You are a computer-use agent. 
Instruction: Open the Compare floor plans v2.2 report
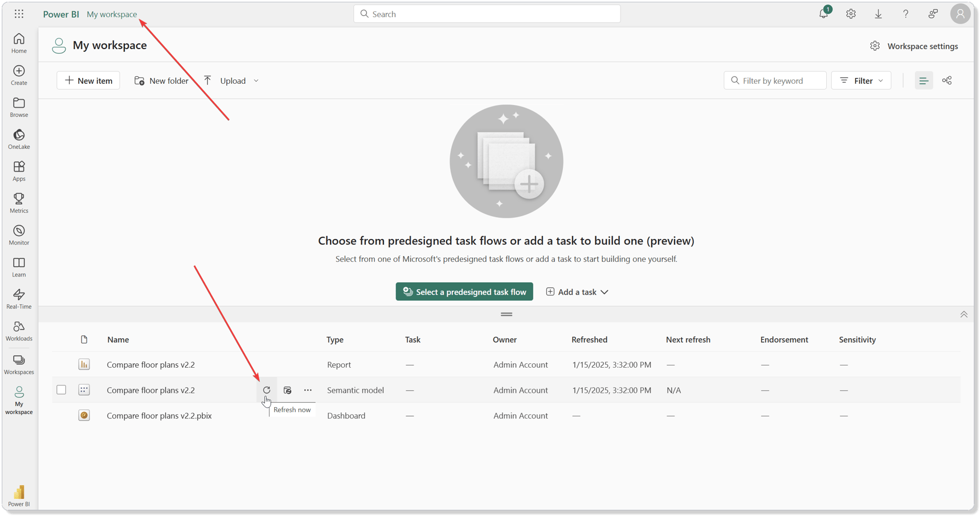coord(151,364)
